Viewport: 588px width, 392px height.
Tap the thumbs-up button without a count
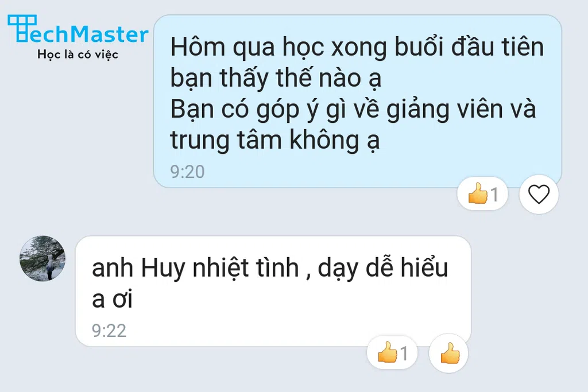point(448,353)
